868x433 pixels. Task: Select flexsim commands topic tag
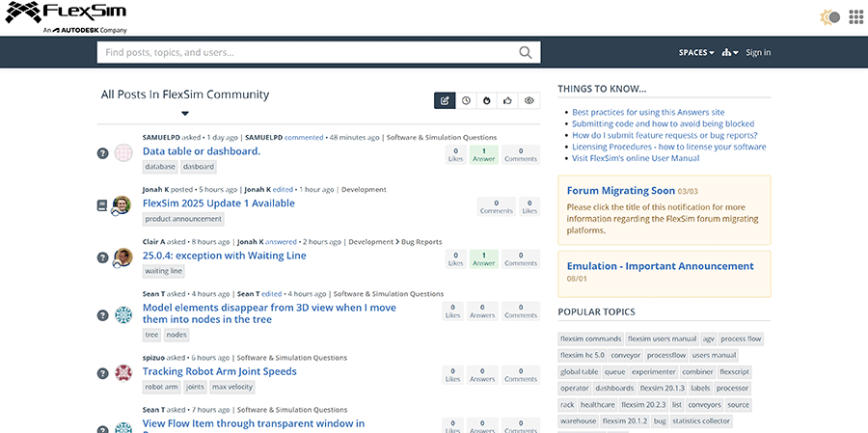[590, 338]
